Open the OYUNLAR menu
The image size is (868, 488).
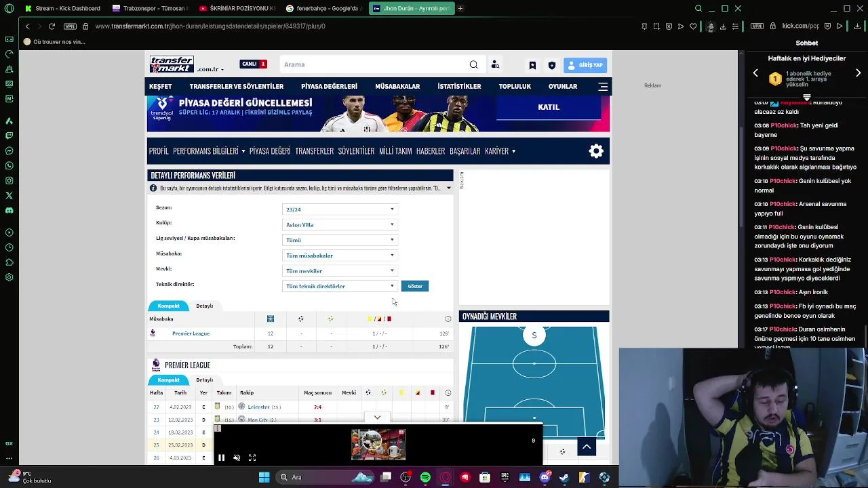pos(563,87)
